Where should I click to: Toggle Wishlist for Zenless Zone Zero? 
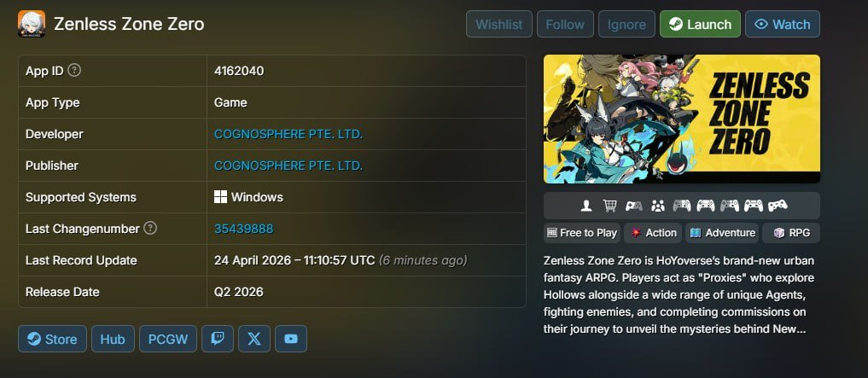[498, 25]
